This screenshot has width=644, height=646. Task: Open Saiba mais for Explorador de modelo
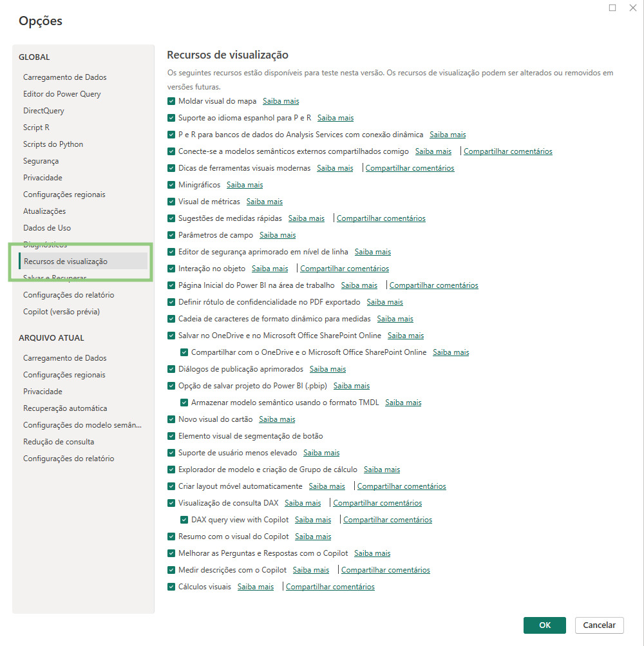point(382,470)
